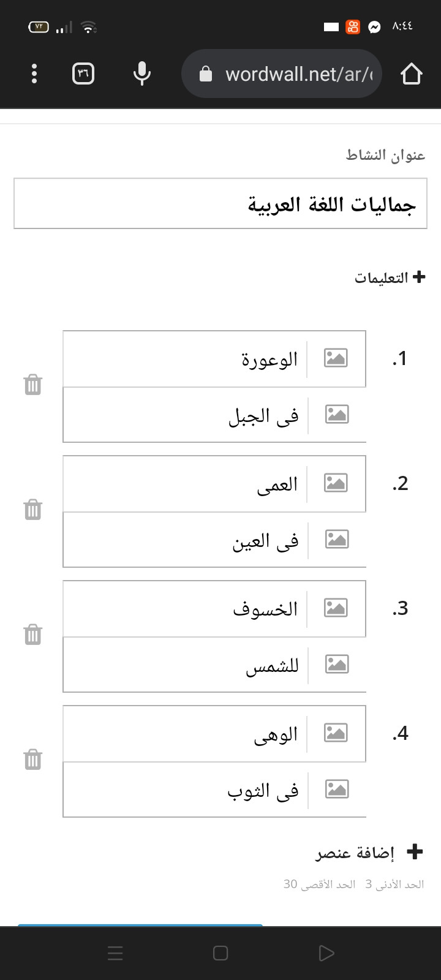
Task: Open the browser tab switcher
Action: click(83, 74)
